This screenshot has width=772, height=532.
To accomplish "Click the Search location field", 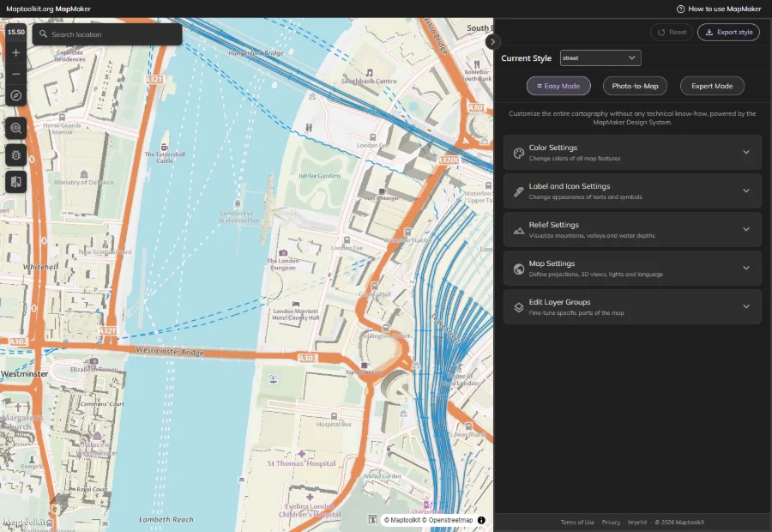I will (x=107, y=34).
